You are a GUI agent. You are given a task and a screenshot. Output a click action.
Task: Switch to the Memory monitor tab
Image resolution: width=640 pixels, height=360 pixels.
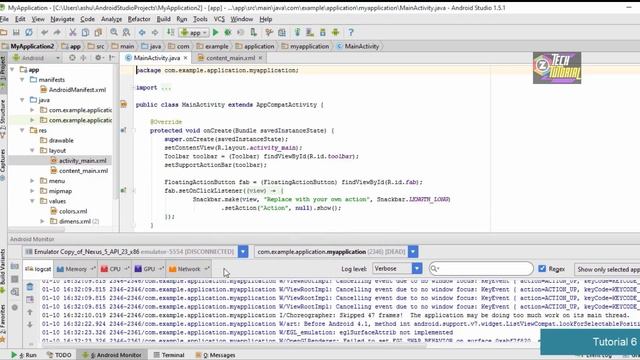pyautogui.click(x=76, y=269)
